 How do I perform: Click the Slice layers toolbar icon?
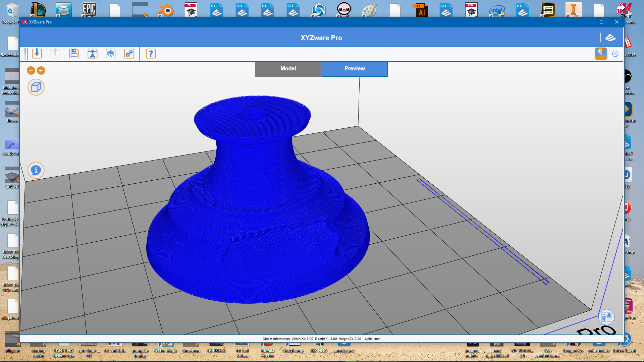(x=111, y=54)
